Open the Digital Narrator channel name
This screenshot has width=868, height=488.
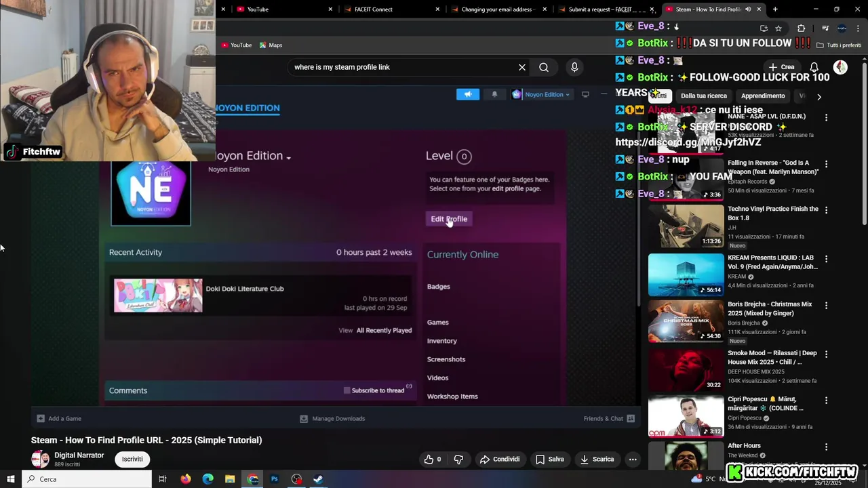tap(79, 455)
